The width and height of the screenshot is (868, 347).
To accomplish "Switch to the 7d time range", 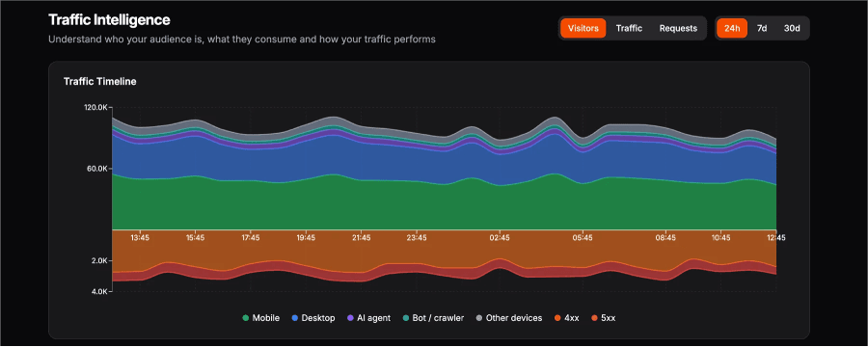I will tap(762, 28).
